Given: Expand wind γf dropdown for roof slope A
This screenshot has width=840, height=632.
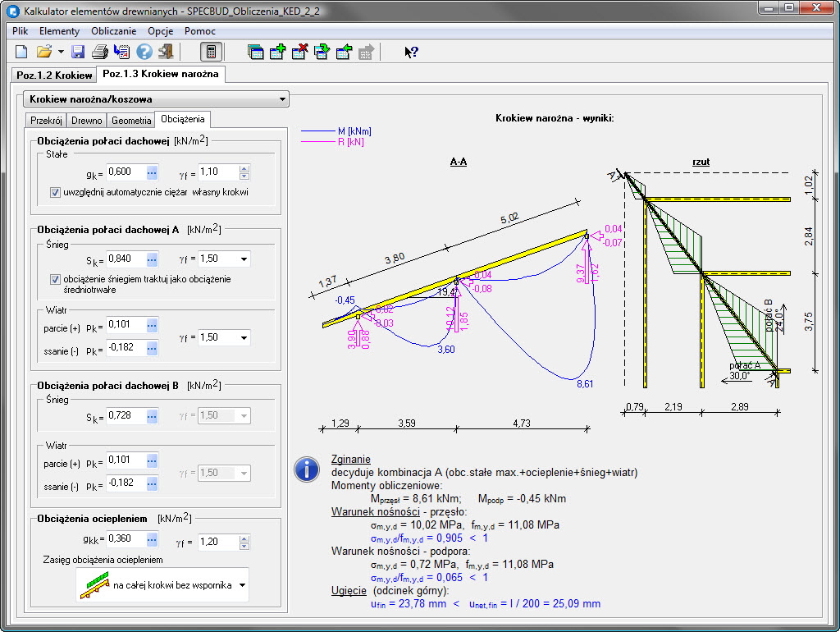Looking at the screenshot, I should [x=244, y=337].
